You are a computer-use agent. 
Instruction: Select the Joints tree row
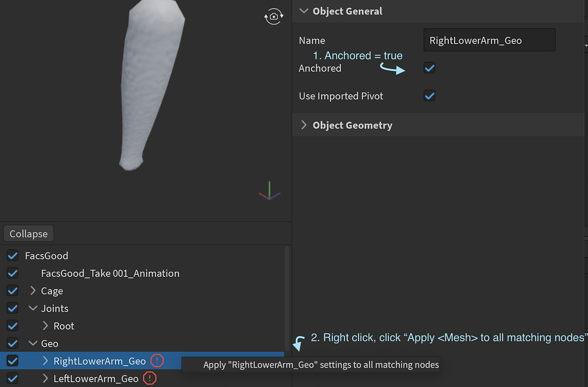pos(142,308)
